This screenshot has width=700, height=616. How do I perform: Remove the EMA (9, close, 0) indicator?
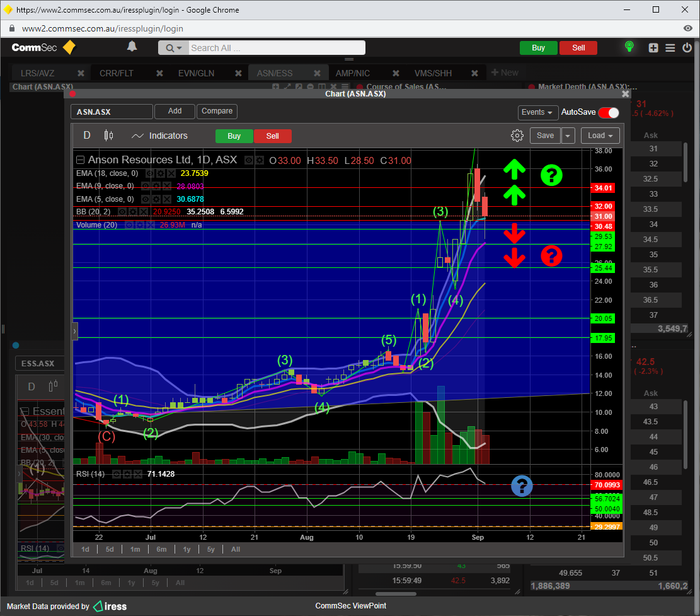click(166, 186)
